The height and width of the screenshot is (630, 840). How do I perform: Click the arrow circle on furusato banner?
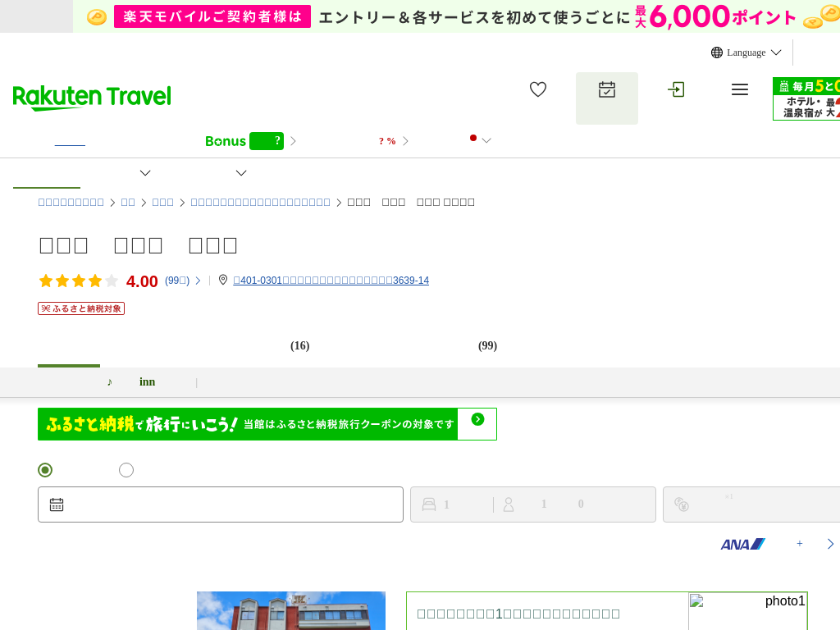tap(478, 419)
